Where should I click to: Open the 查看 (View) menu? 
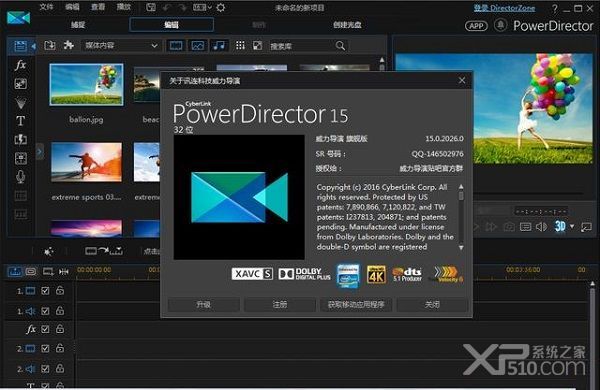click(98, 7)
